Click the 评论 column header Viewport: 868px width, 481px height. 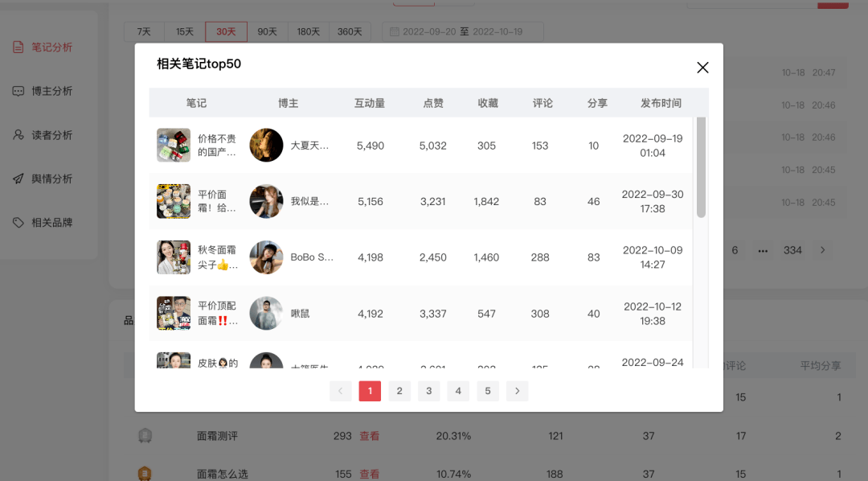[542, 103]
